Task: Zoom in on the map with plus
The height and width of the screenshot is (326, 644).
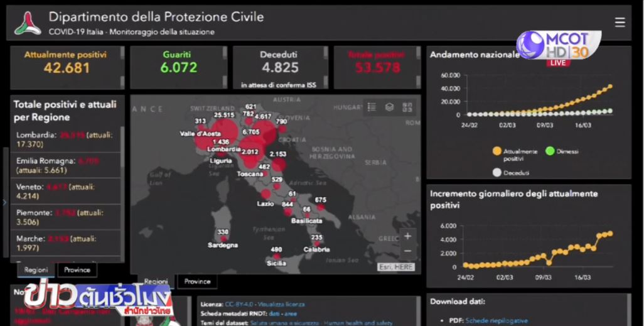Action: [407, 236]
